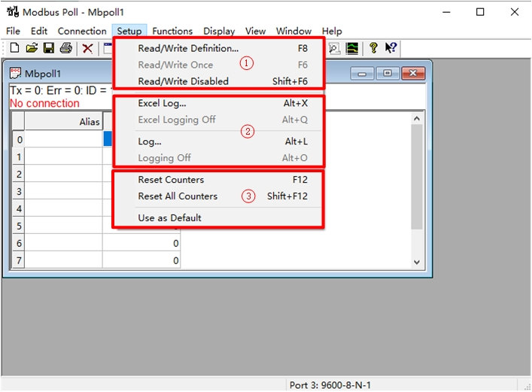532x392 pixels.
Task: Click the vertical scrollbar thumb in grid
Action: coord(417,177)
